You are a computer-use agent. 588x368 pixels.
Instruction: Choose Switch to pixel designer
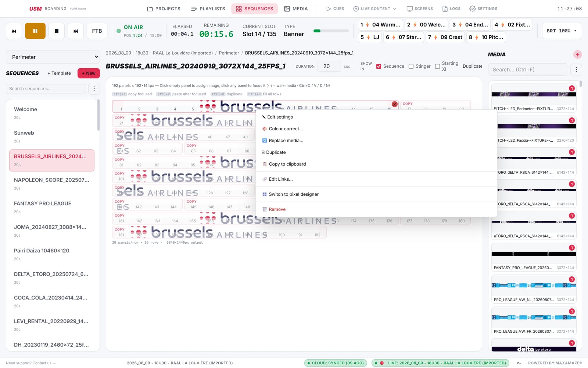(376, 194)
